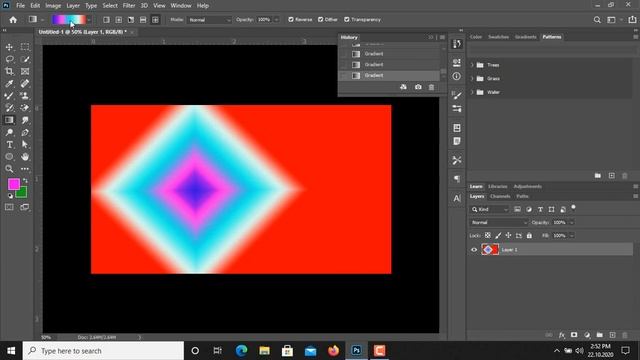Choose the Angle Gradient style icon
The width and height of the screenshot is (640, 360).
(131, 20)
